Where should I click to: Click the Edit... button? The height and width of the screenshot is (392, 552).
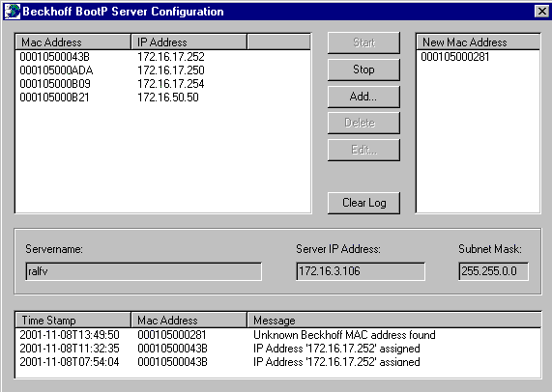point(363,150)
